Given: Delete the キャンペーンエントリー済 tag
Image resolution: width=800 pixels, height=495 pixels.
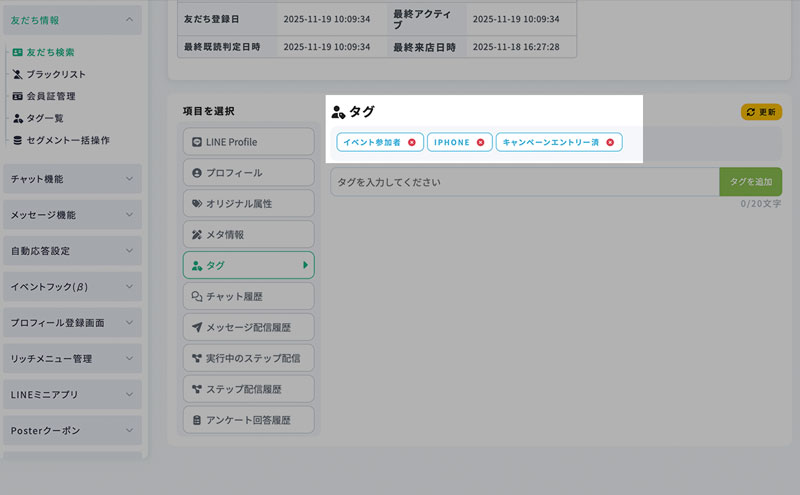Looking at the screenshot, I should [610, 143].
